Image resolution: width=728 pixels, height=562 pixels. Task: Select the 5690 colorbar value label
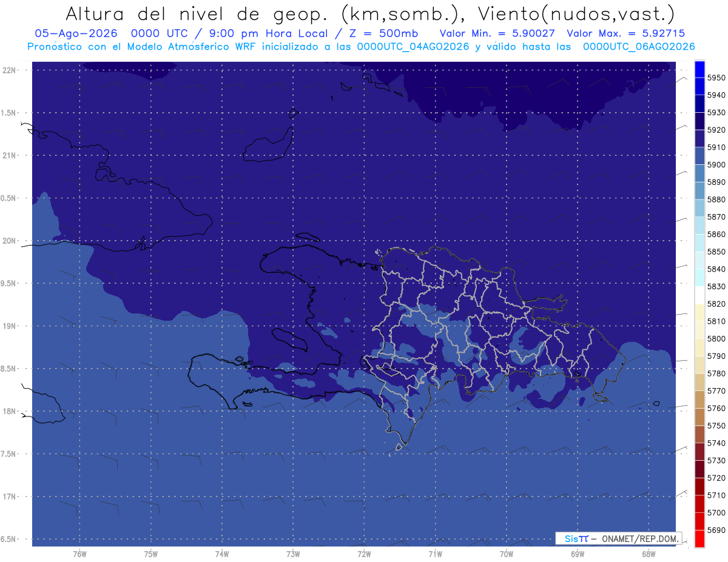click(x=716, y=530)
